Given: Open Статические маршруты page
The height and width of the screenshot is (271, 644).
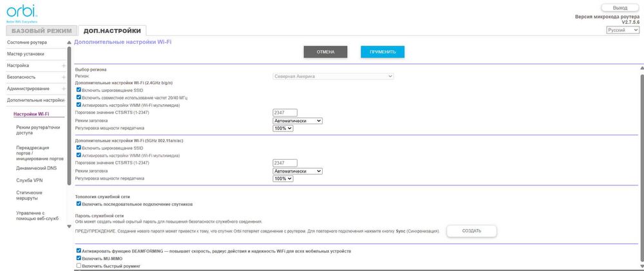Looking at the screenshot, I should [x=29, y=196].
